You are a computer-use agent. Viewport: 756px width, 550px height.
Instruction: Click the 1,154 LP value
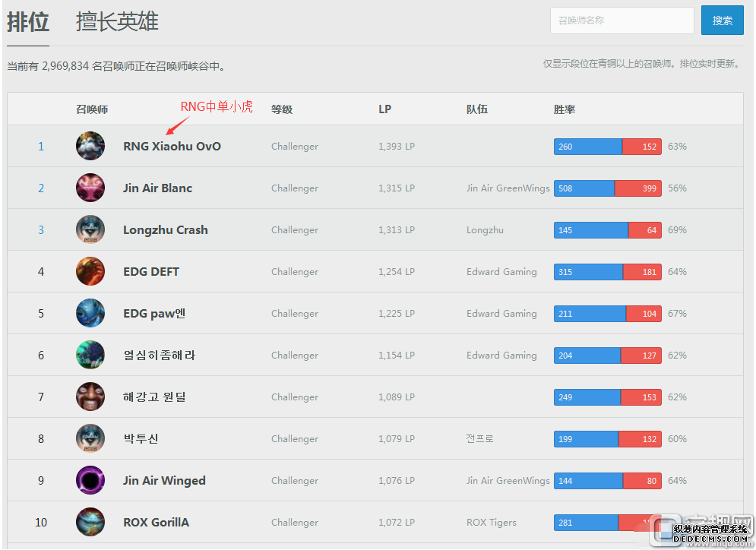(x=397, y=356)
